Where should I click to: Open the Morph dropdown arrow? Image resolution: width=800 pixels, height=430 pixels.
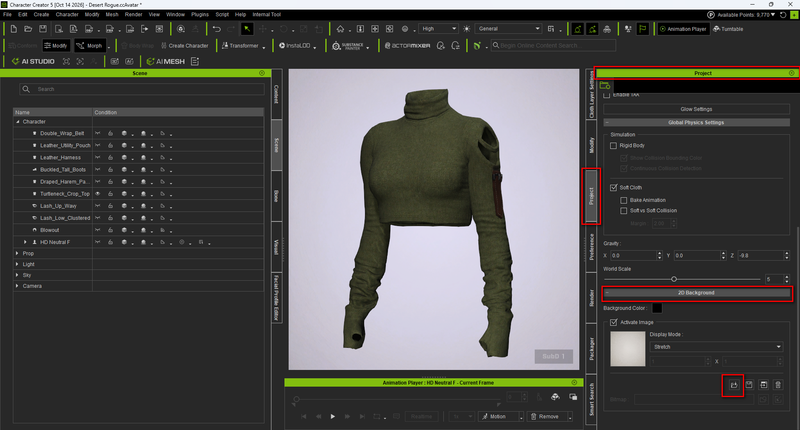[x=109, y=47]
